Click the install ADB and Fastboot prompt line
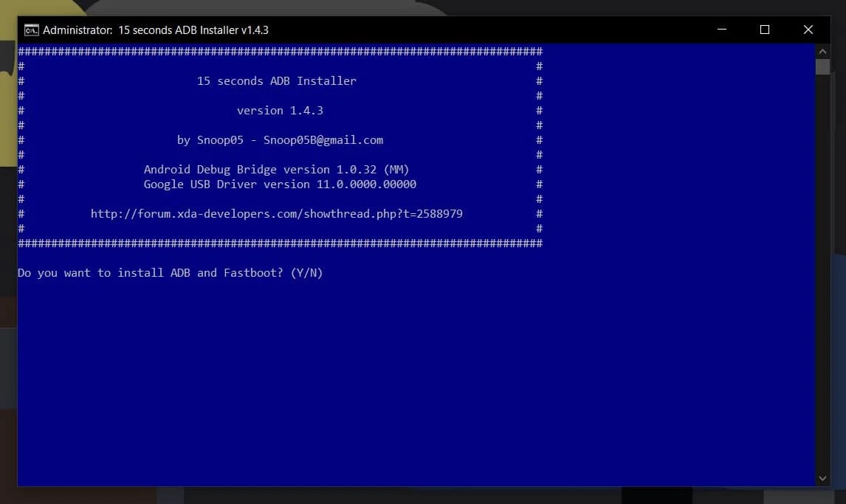This screenshot has height=504, width=846. coord(170,273)
